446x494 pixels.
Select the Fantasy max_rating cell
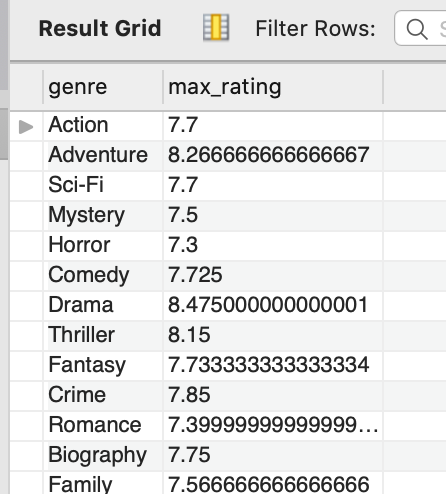[x=273, y=365]
